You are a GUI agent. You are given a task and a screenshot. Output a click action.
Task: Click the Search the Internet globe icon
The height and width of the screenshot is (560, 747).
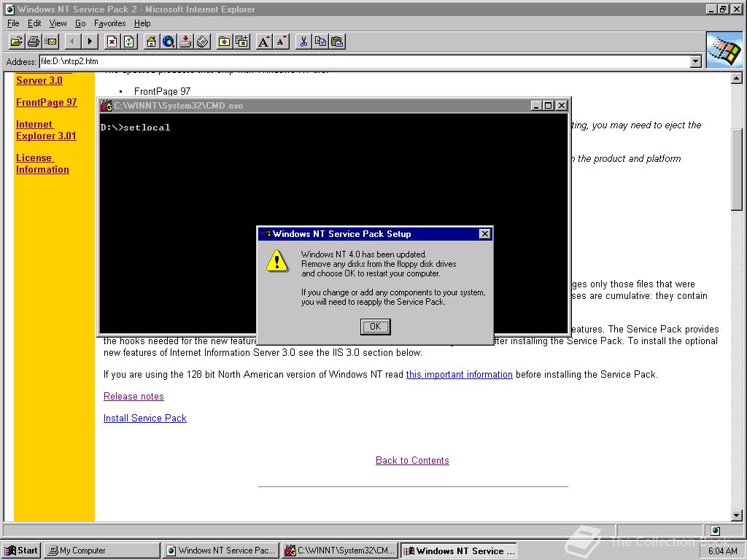click(169, 42)
